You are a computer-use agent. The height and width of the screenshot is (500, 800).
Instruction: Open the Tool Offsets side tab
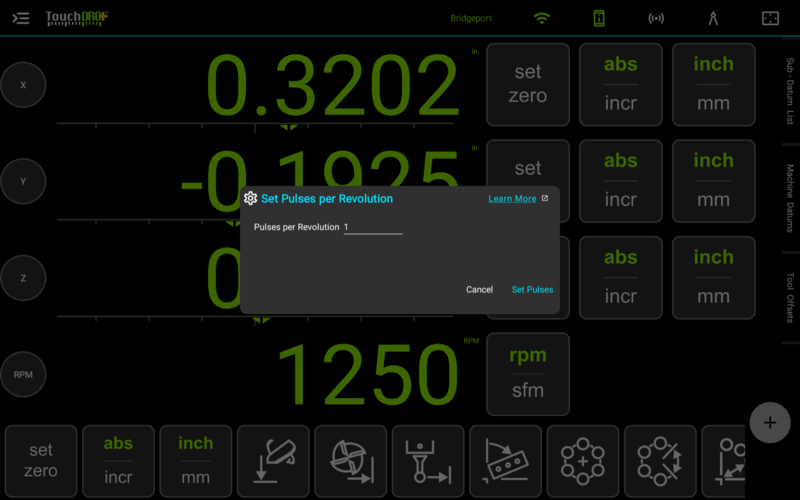[790, 297]
